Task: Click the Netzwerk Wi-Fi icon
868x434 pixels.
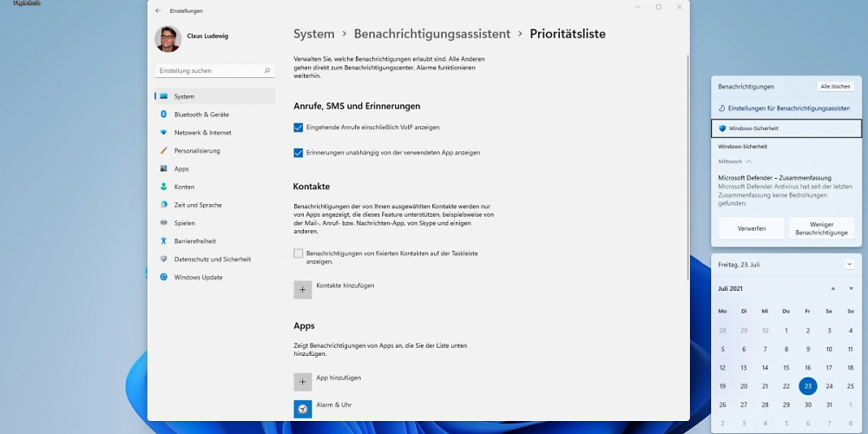Action: click(164, 132)
